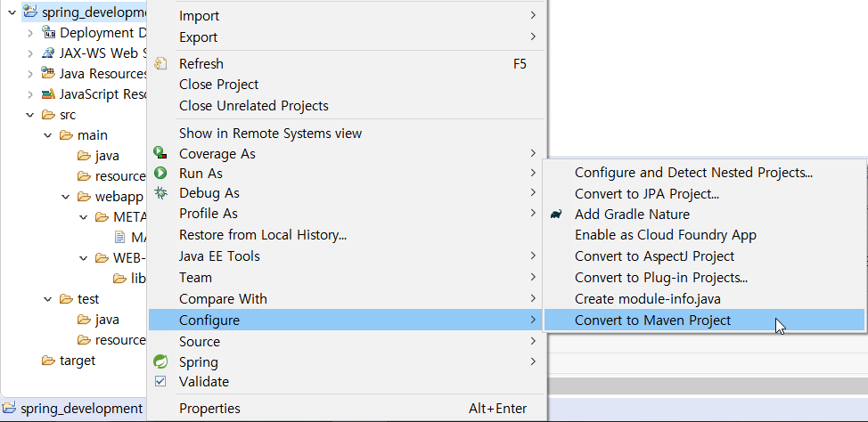Image resolution: width=868 pixels, height=422 pixels.
Task: Collapse the test folder node
Action: coord(48,299)
